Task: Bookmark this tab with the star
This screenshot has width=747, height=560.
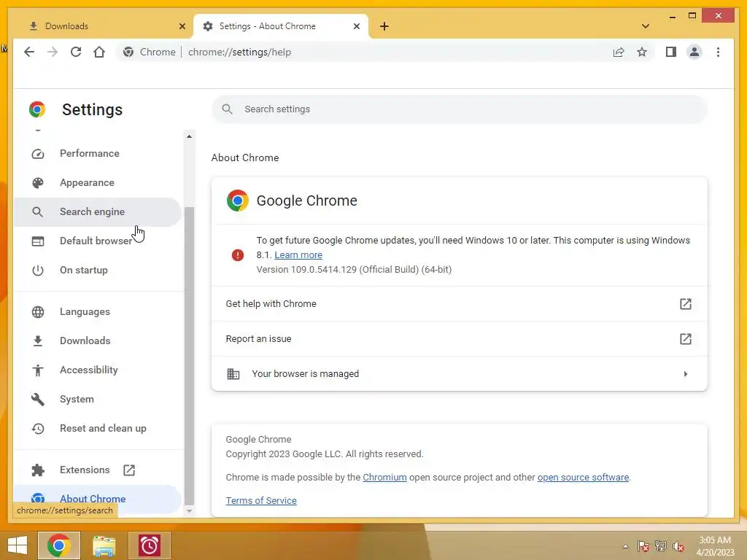Action: [642, 52]
